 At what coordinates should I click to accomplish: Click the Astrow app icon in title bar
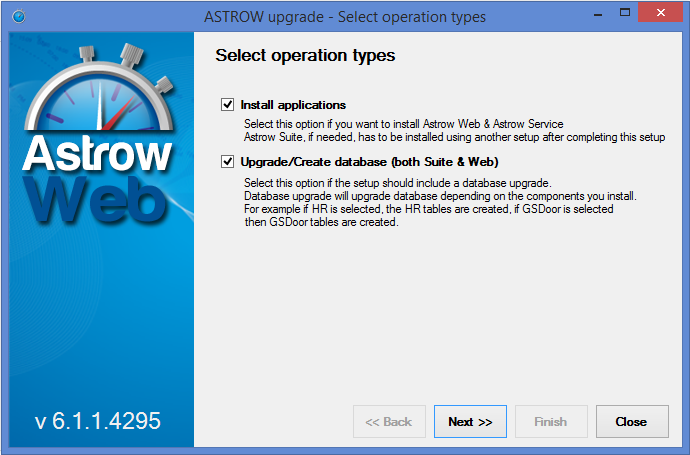coord(20,17)
